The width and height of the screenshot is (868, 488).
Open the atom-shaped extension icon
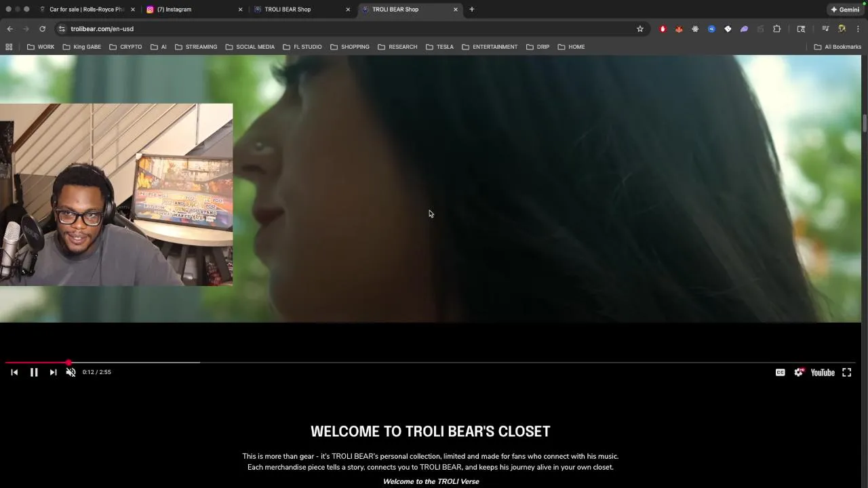[x=695, y=28]
